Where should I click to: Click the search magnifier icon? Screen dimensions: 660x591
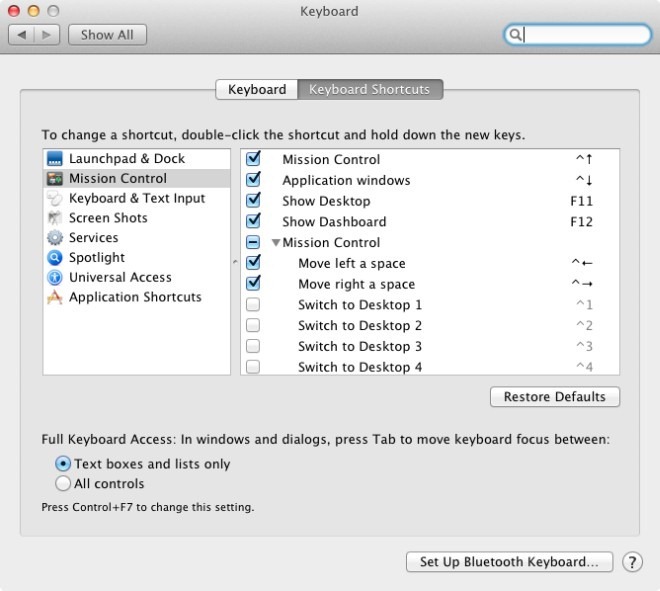(x=515, y=35)
